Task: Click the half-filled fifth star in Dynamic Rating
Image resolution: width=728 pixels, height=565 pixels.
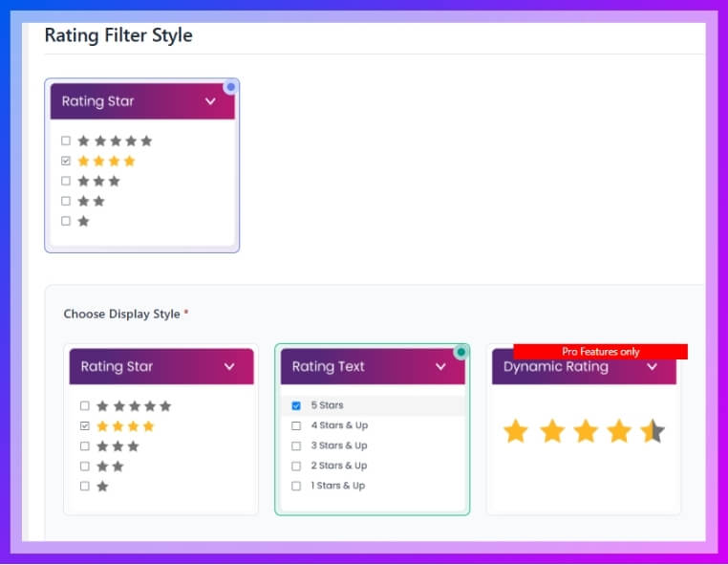Action: pos(653,432)
